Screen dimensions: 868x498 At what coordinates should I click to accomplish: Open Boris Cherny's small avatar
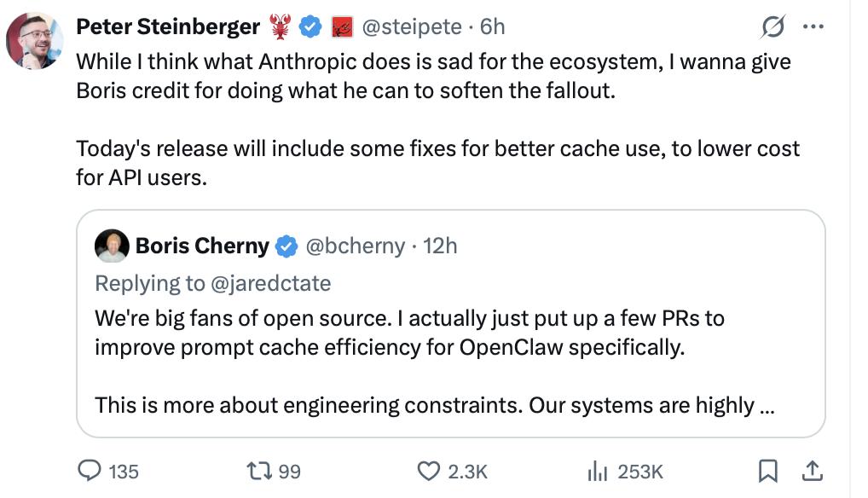tap(112, 246)
